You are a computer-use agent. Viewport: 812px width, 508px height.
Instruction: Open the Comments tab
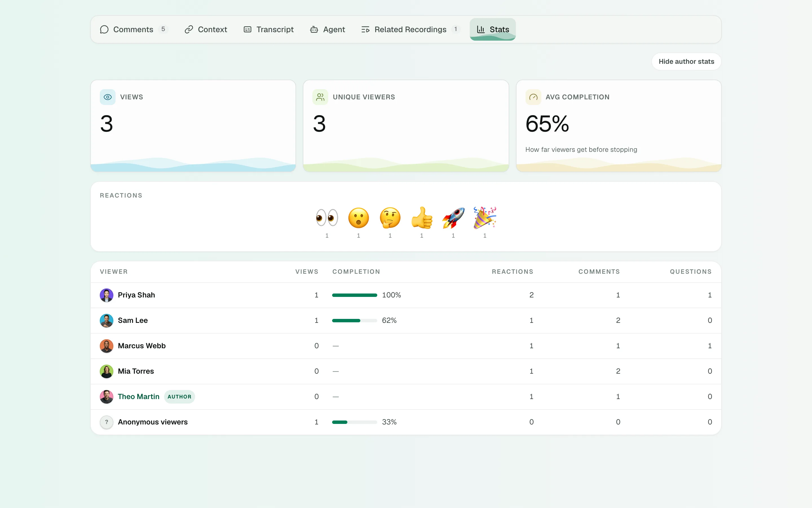point(134,29)
